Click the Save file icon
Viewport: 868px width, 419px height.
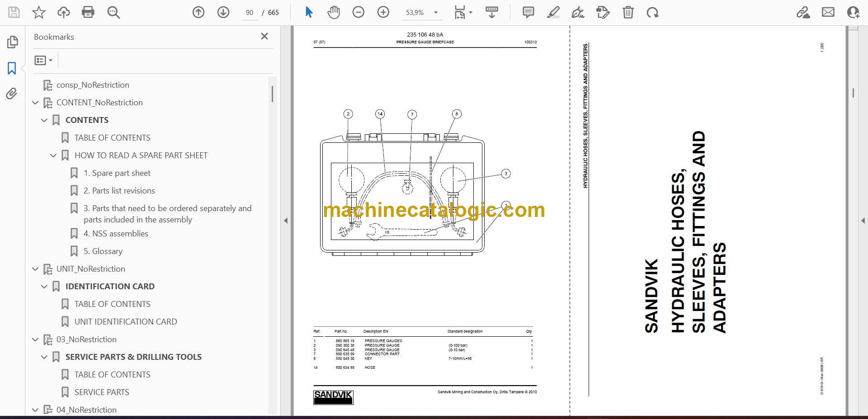click(x=14, y=12)
